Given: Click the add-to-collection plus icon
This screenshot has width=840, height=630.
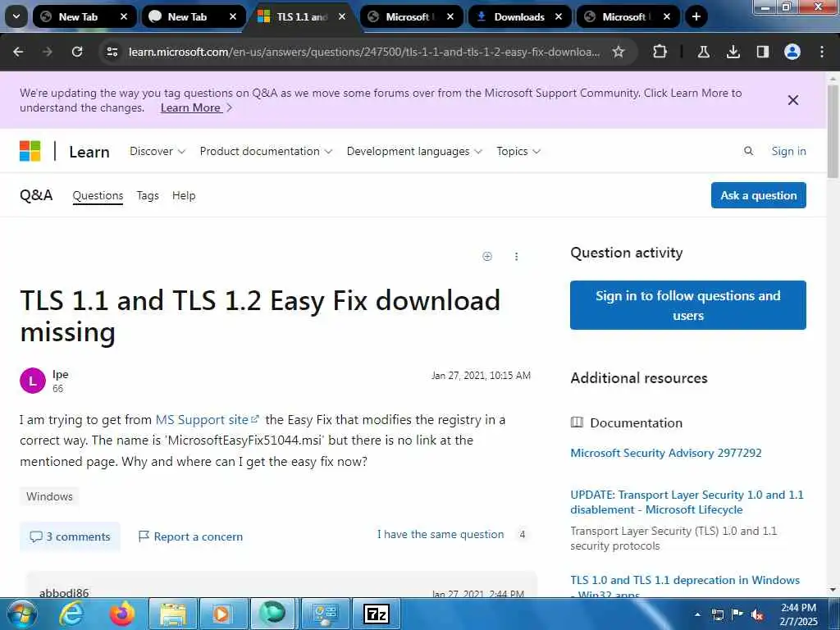Looking at the screenshot, I should (x=487, y=256).
